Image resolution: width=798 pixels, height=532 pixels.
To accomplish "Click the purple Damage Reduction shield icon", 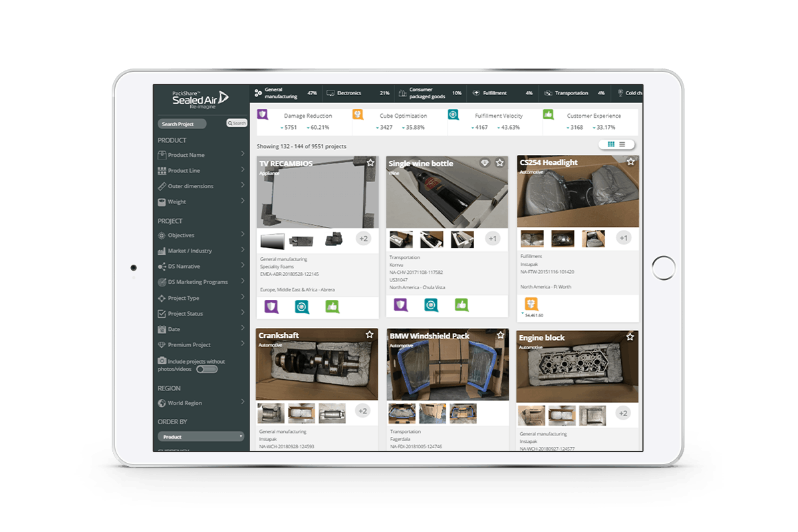I will pyautogui.click(x=263, y=114).
